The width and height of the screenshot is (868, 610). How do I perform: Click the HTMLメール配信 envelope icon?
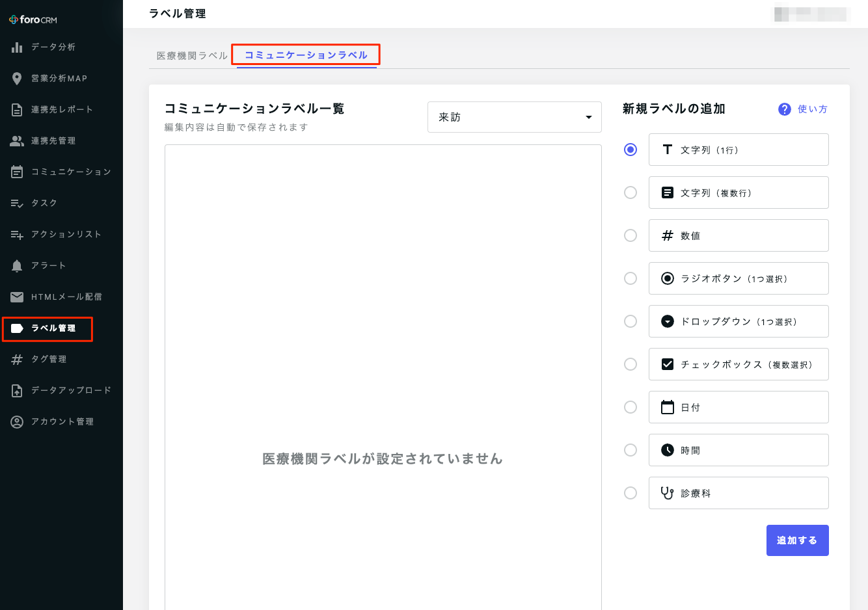(17, 297)
